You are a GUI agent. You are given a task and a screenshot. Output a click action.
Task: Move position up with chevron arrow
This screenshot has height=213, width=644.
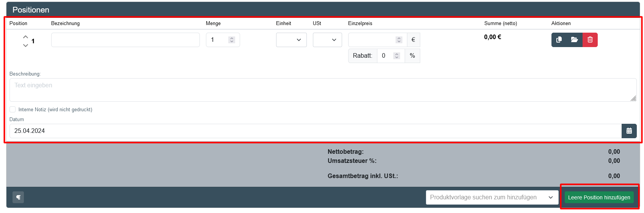(25, 37)
